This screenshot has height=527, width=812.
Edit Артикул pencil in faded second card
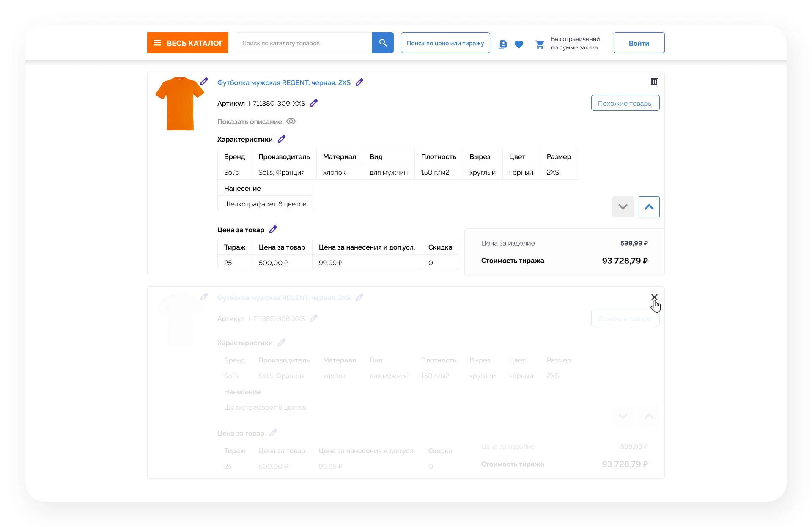314,318
